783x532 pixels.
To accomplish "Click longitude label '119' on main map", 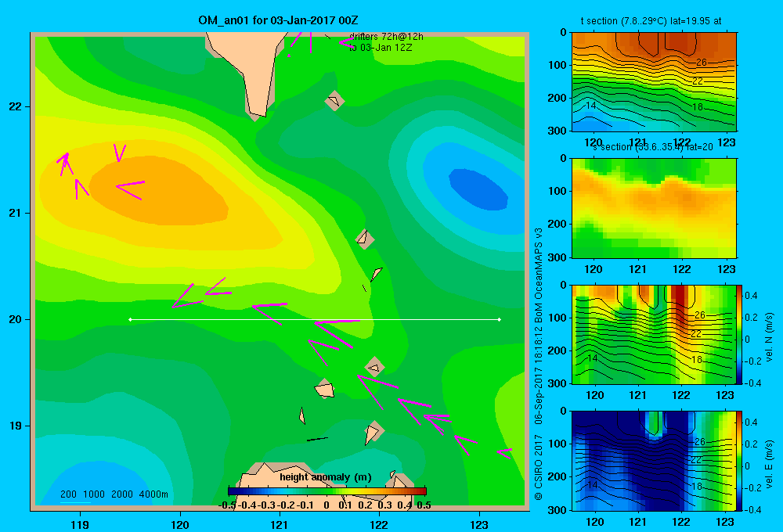I will (80, 524).
